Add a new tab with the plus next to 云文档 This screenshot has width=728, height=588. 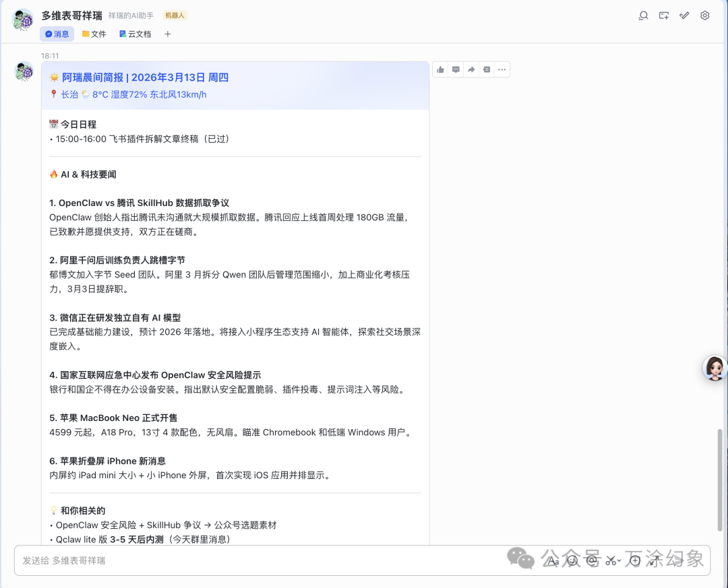[167, 34]
